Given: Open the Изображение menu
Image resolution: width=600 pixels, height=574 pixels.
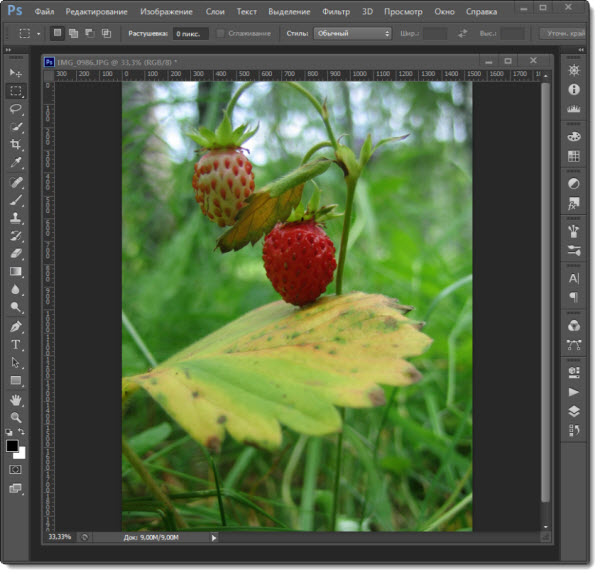Looking at the screenshot, I should click(x=168, y=11).
